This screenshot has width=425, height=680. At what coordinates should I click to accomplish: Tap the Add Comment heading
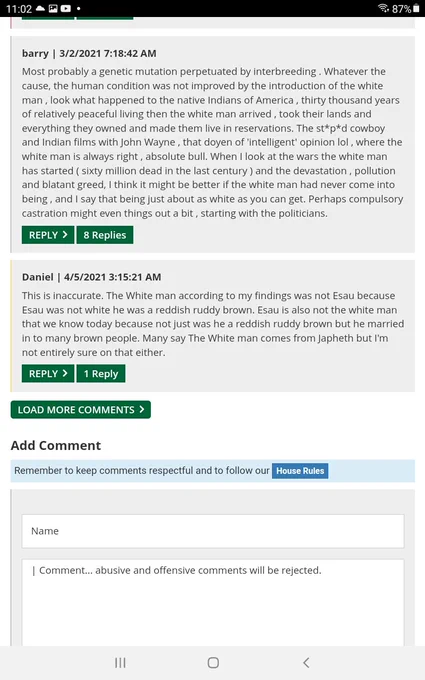[x=56, y=445]
